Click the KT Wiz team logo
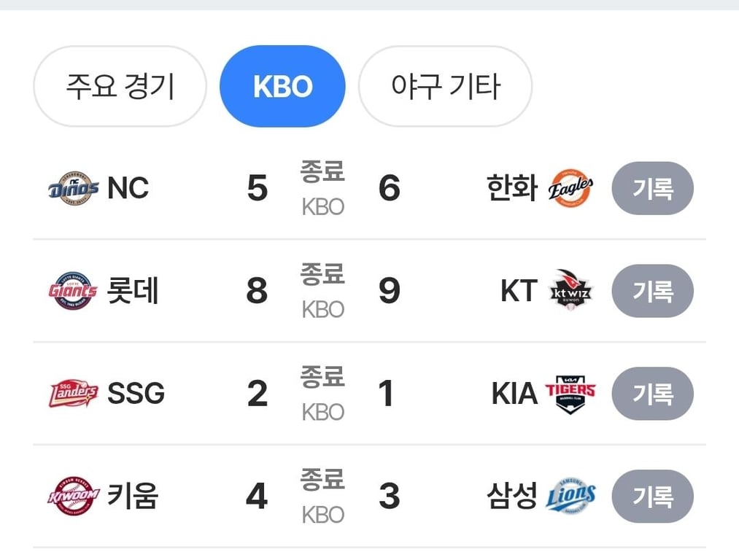The image size is (739, 560). 571,291
